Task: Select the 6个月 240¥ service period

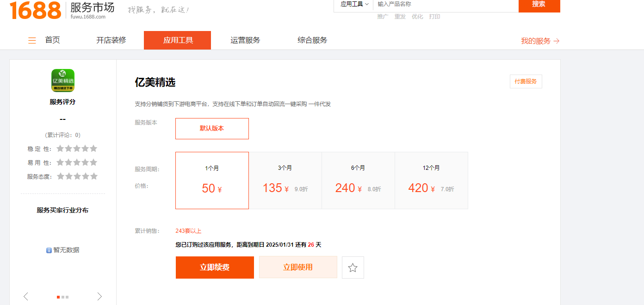Action: pyautogui.click(x=358, y=181)
